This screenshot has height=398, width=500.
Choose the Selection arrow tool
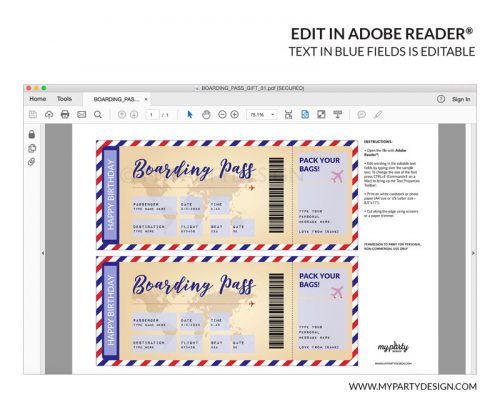coord(190,115)
